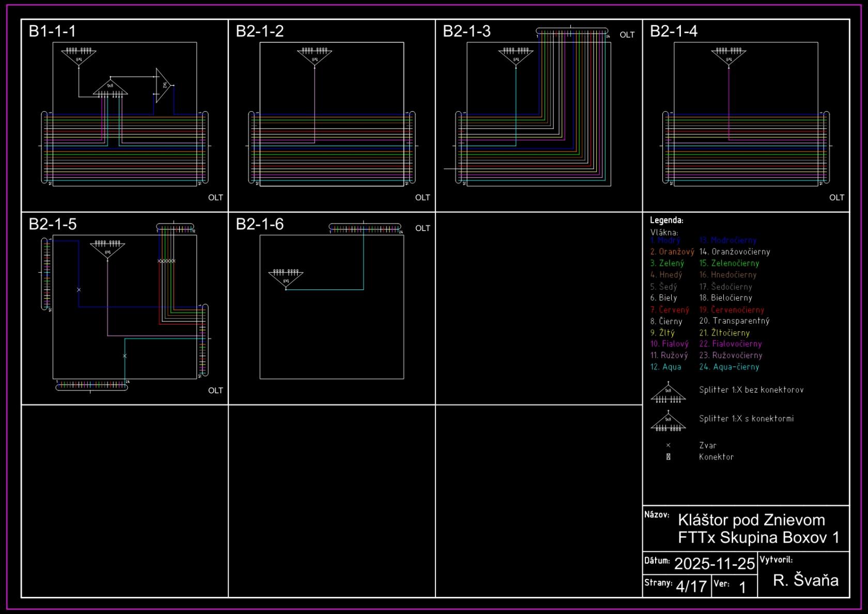Click the page number 4/17 field
This screenshot has height=614, width=868.
(x=691, y=587)
